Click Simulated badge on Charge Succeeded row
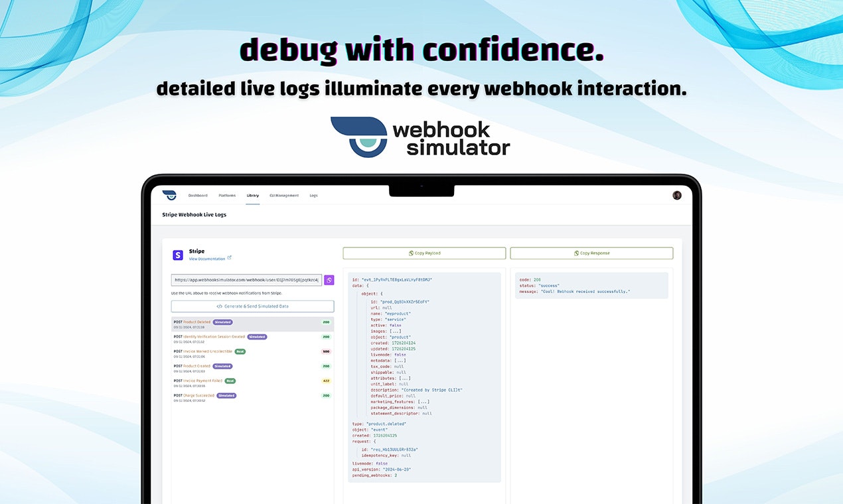 tap(226, 395)
